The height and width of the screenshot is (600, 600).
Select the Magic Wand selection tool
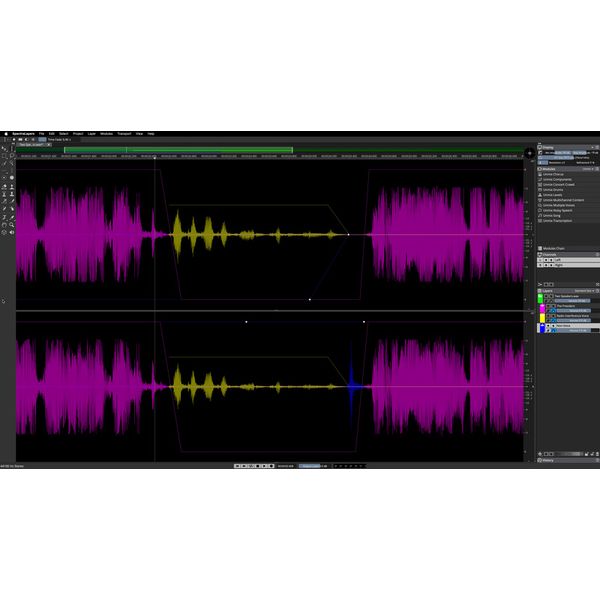[x=12, y=163]
